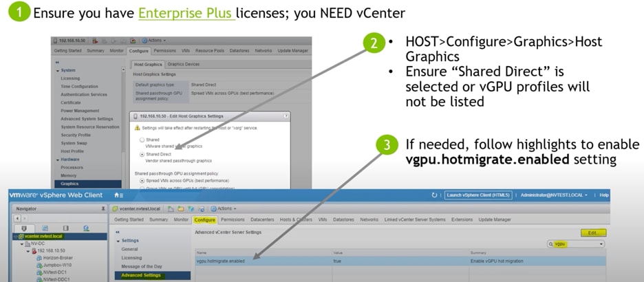Open Security Profile in host System list
The width and height of the screenshot is (644, 282).
(76, 135)
